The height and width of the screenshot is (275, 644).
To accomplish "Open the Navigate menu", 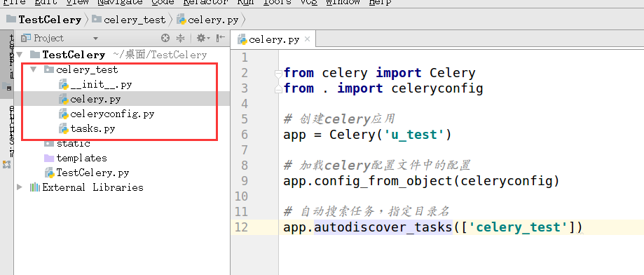I will tap(120, 3).
